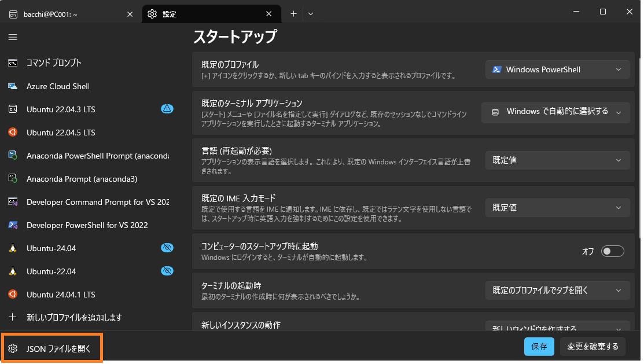This screenshot has height=364, width=644.
Task: Click the 変更を破棄する button
Action: [x=593, y=347]
